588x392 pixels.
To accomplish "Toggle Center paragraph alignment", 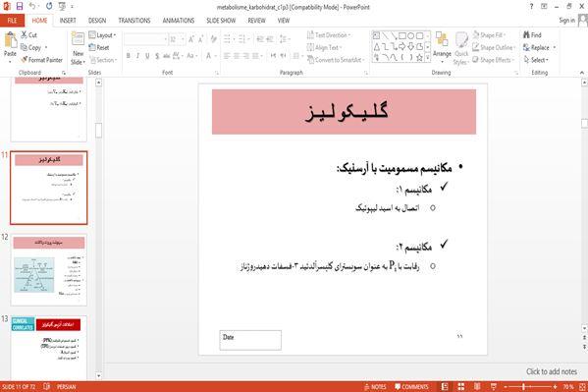I will pyautogui.click(x=237, y=56).
